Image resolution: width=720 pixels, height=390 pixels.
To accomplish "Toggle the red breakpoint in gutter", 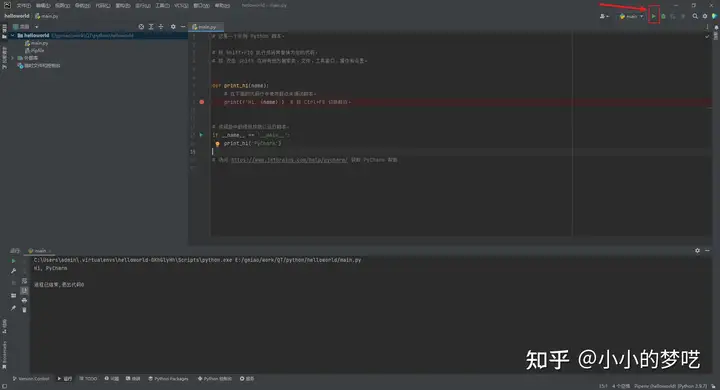I will click(x=202, y=102).
